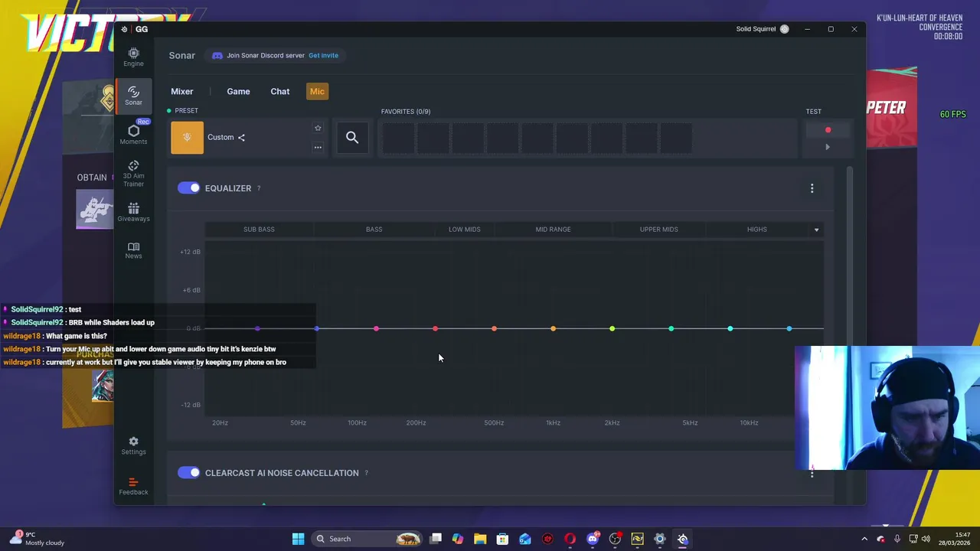Click the Sonar page title
This screenshot has width=980, height=551.
click(x=182, y=55)
